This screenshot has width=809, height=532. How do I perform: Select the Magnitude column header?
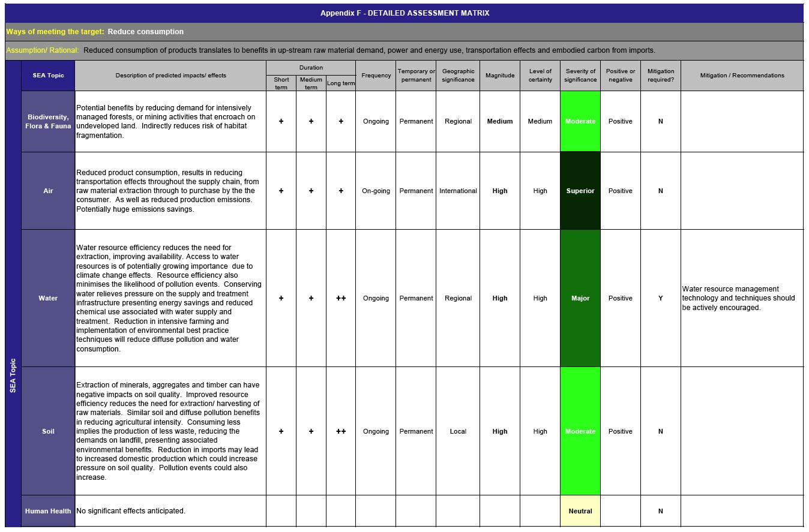click(500, 76)
